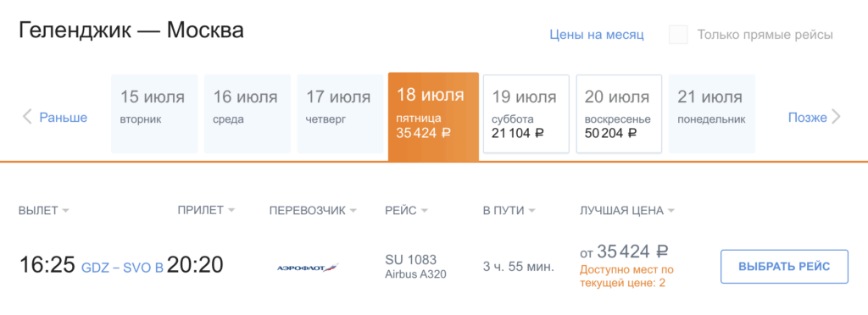Click the active 18 июля пятница tab

[x=433, y=117]
